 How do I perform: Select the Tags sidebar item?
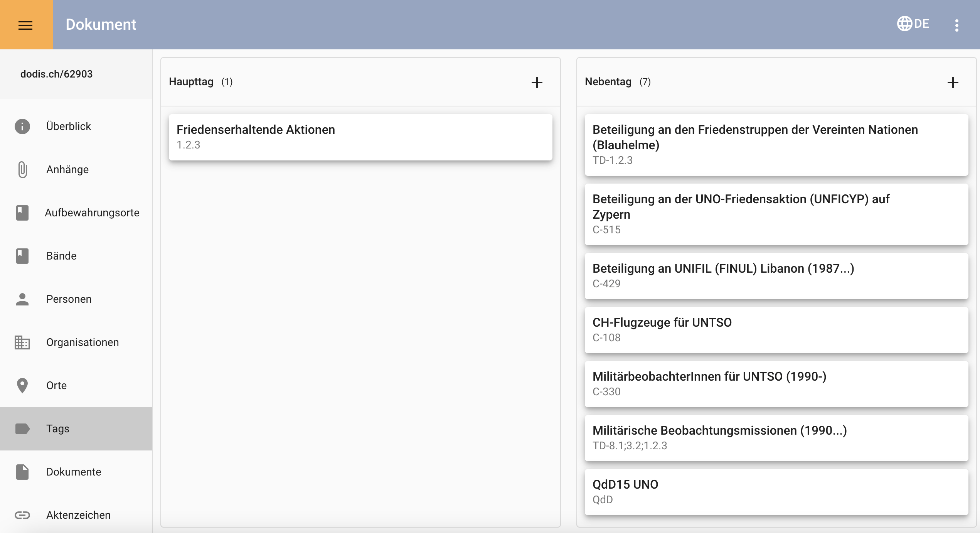[x=58, y=429]
